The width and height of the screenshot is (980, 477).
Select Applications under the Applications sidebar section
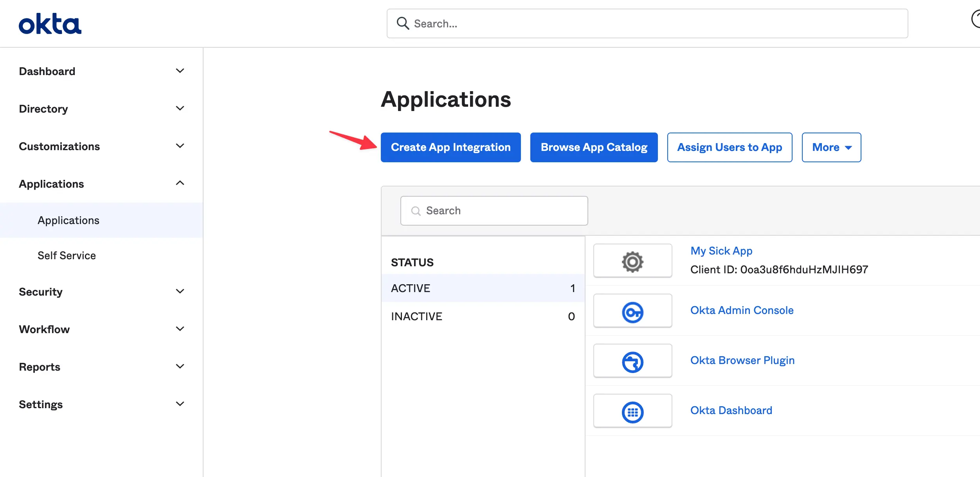(x=68, y=220)
